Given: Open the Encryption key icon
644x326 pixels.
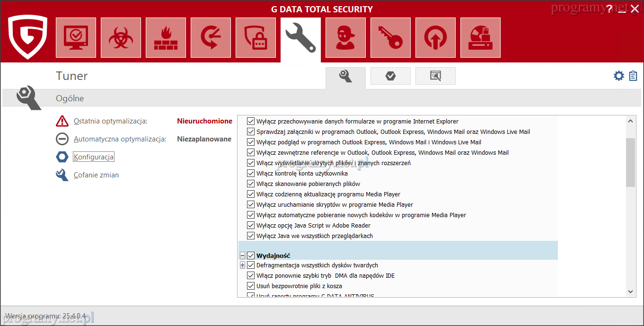Looking at the screenshot, I should pos(390,38).
